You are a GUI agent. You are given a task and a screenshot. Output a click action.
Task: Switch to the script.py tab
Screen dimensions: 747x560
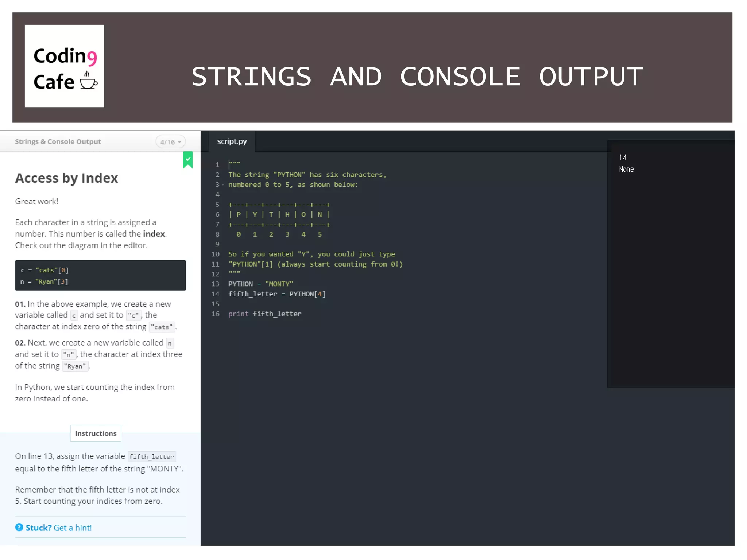tap(232, 141)
